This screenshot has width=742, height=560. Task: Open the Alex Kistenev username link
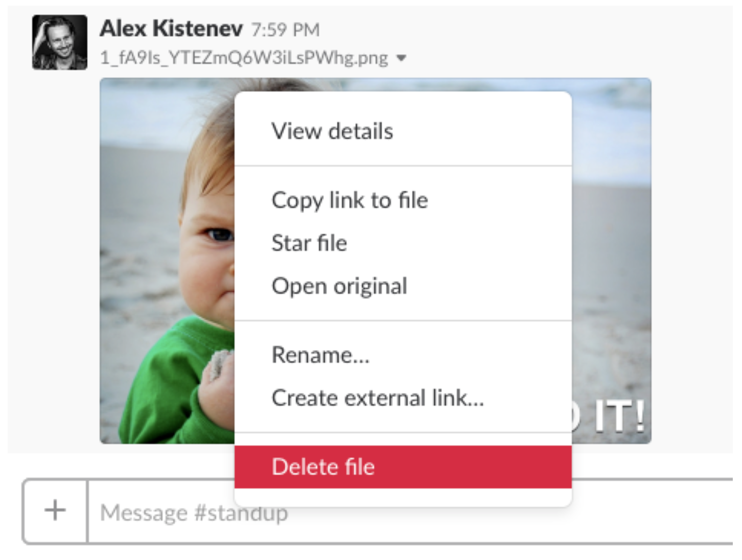coord(171,29)
